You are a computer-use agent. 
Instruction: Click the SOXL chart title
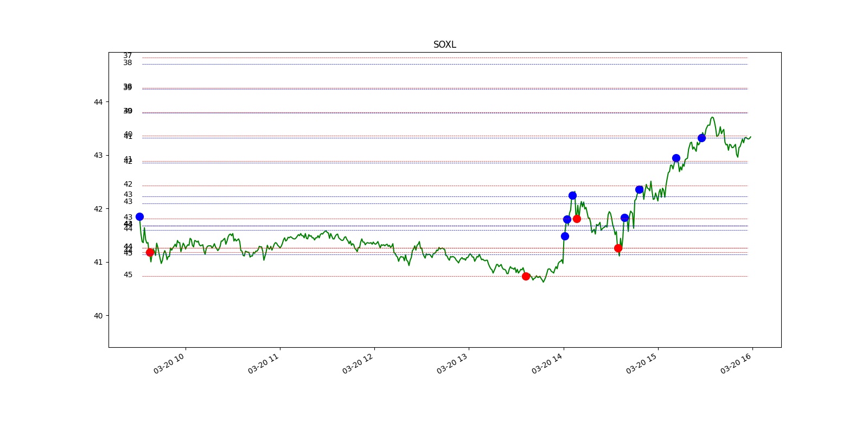point(444,44)
